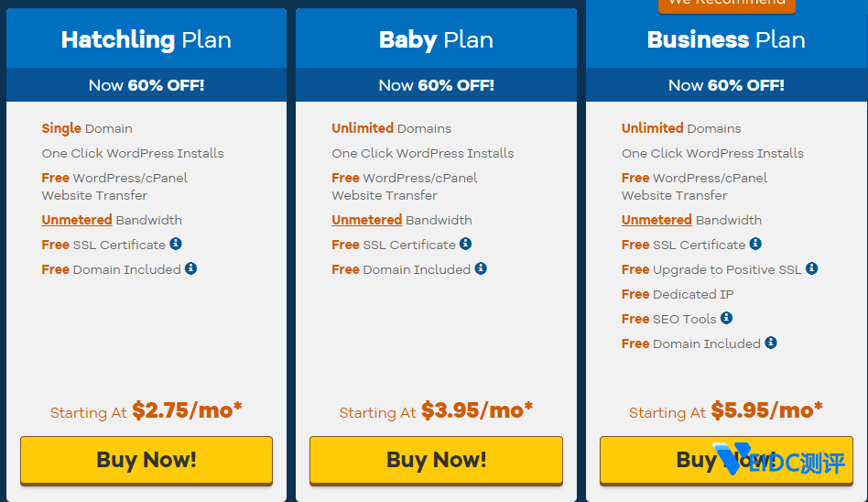Screen dimensions: 868x502
Task: Select the Baby Plan heading
Action: tap(436, 40)
